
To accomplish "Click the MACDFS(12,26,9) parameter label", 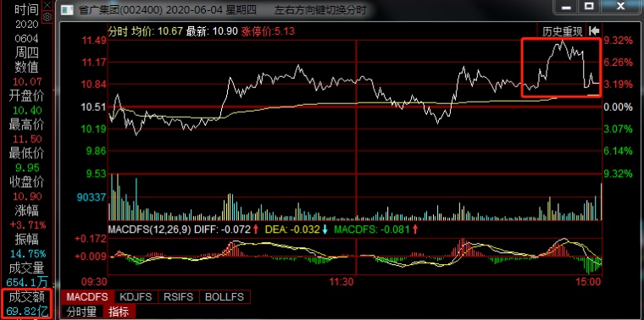I will click(149, 229).
